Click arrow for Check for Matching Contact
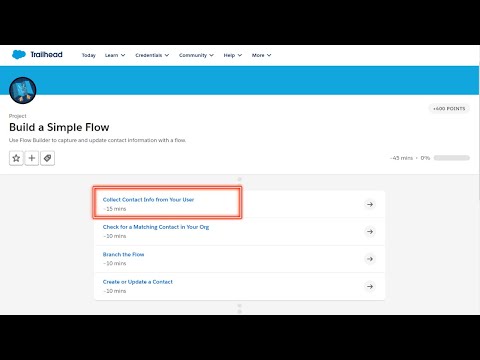 point(370,232)
